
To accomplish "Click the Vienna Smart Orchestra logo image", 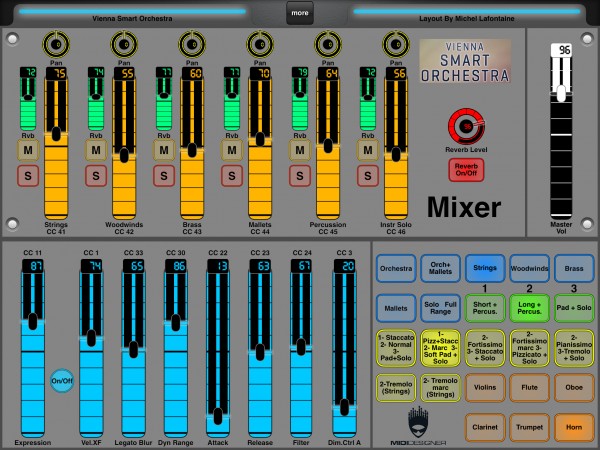I will [465, 61].
